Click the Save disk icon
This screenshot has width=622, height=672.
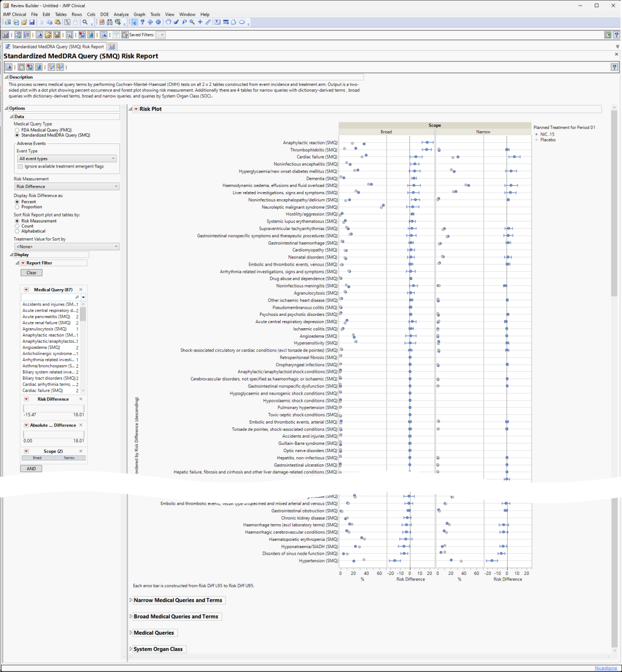pos(32,22)
